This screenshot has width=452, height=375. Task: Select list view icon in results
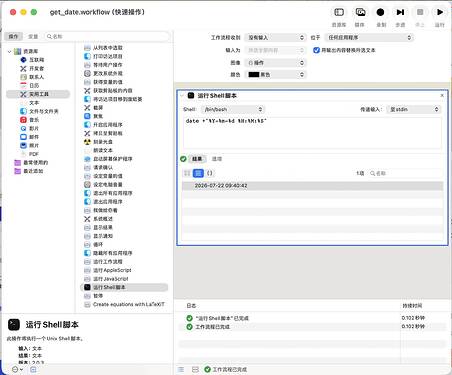point(198,173)
